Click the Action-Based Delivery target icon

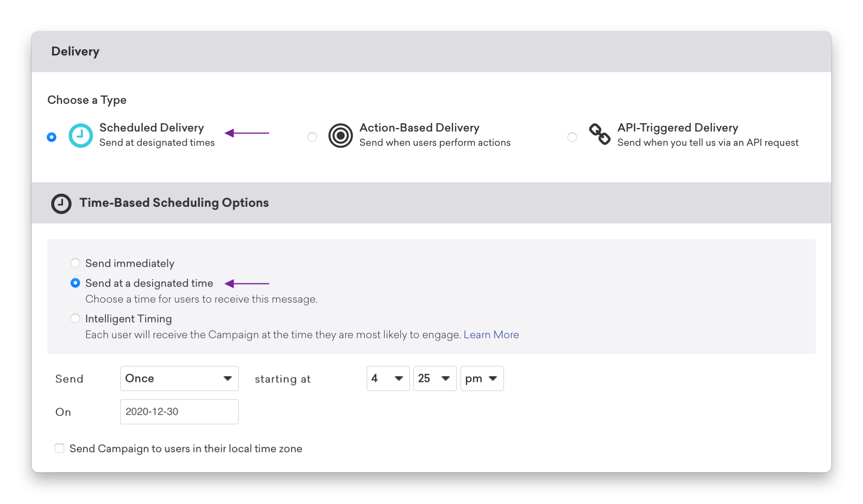click(340, 136)
